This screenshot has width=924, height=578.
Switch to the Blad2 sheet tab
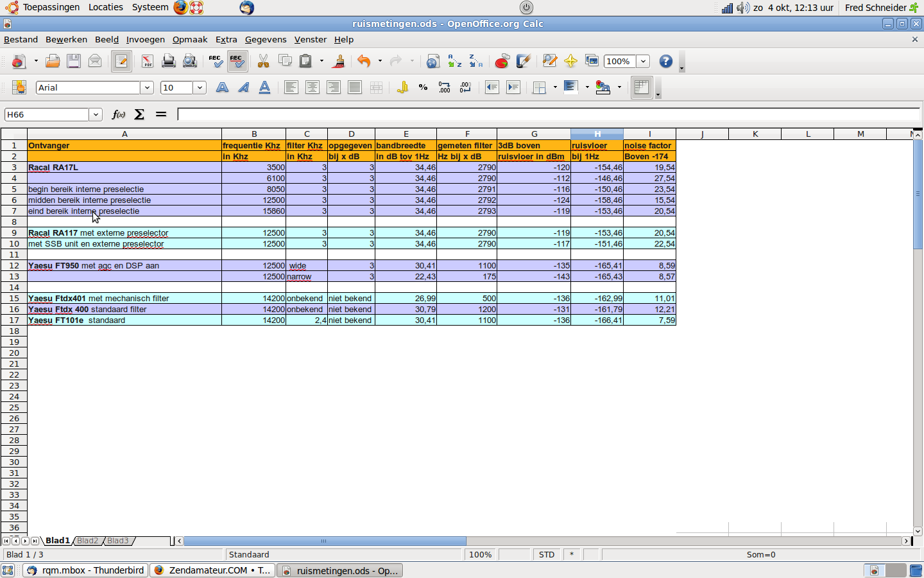coord(87,541)
